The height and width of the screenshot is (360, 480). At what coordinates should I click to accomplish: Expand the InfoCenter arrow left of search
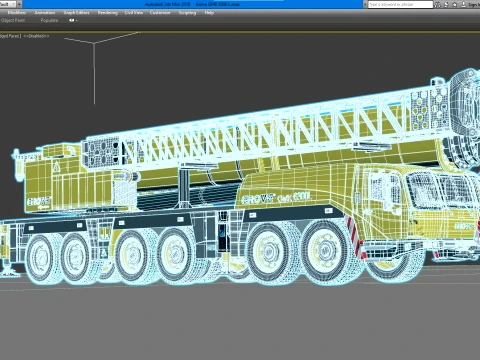[x=365, y=4]
